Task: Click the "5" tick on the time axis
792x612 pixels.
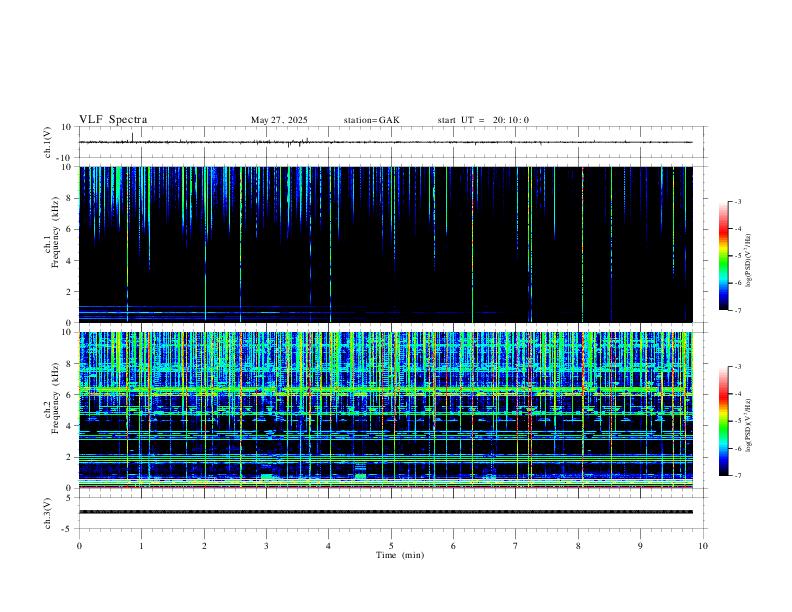Action: 391,546
